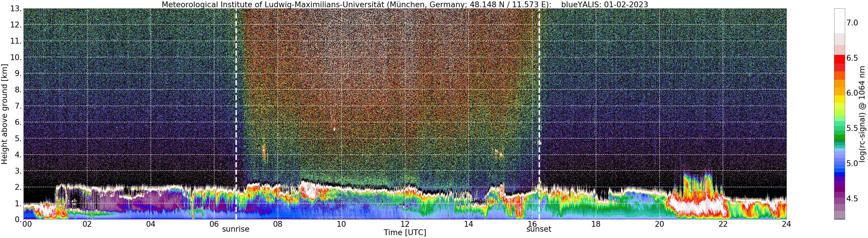Image resolution: width=868 pixels, height=238 pixels.
Task: Click the 'Height above ground [km]' axis label
Action: (x=4, y=114)
